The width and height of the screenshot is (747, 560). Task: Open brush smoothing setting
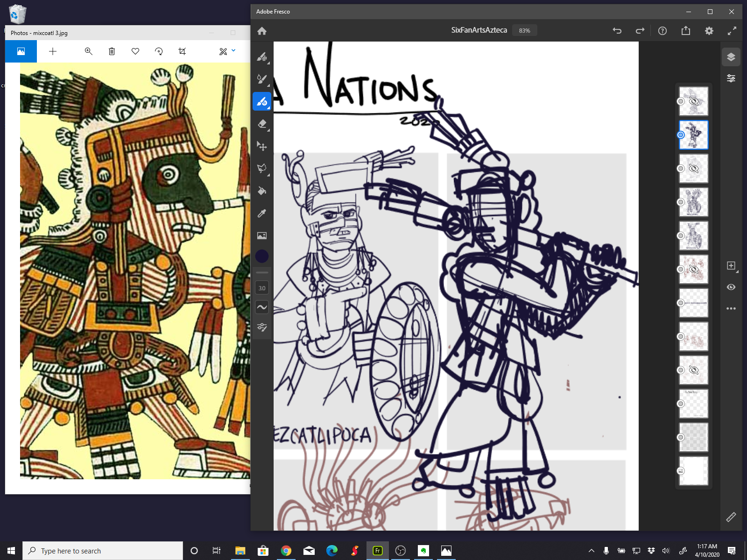262,307
